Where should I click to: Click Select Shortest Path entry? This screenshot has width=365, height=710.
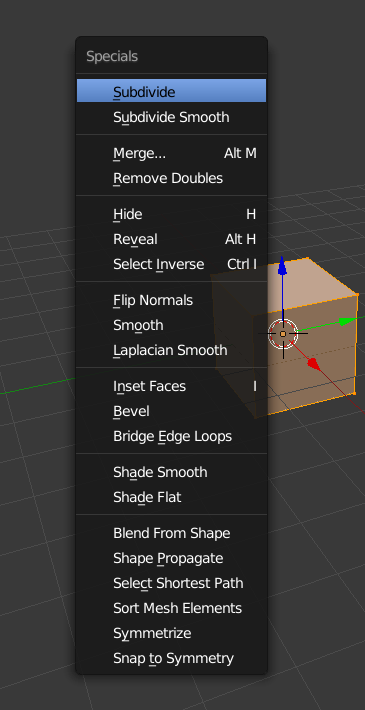(171, 583)
